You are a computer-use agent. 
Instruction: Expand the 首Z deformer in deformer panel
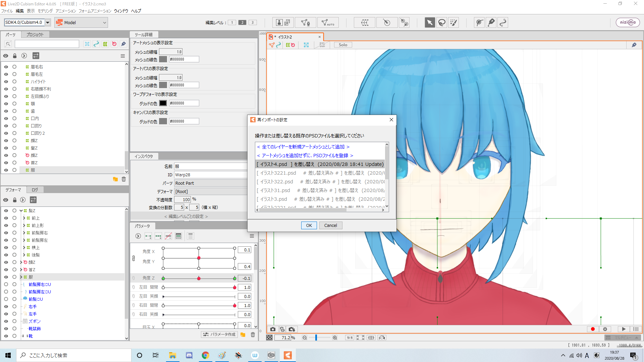(21, 270)
